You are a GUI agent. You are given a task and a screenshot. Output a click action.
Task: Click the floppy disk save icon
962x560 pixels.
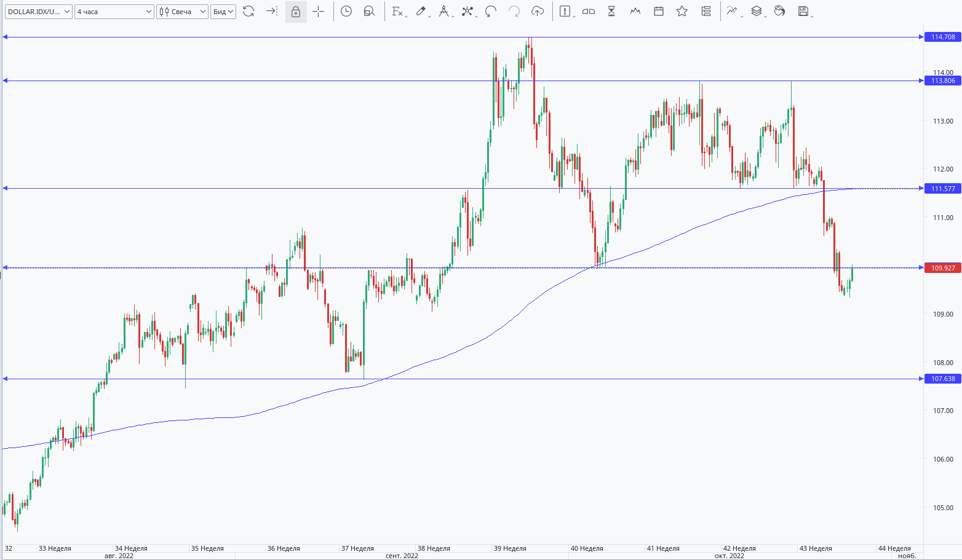[x=804, y=11]
